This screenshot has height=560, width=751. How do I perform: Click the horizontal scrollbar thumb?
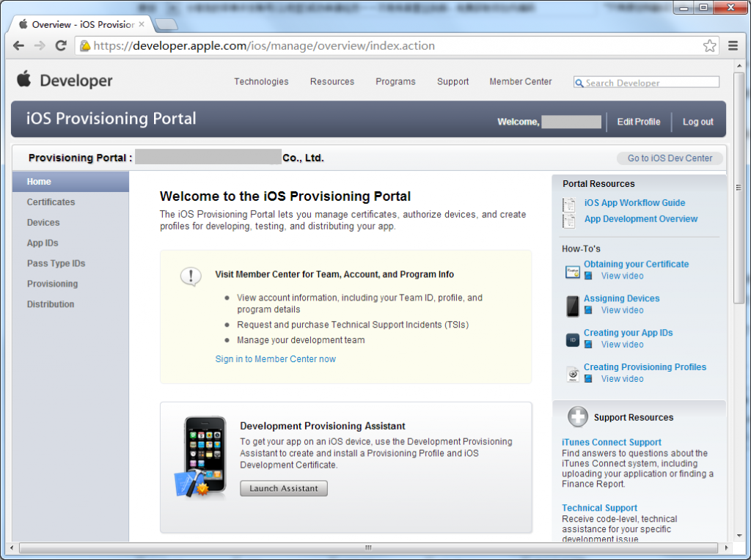(x=368, y=547)
